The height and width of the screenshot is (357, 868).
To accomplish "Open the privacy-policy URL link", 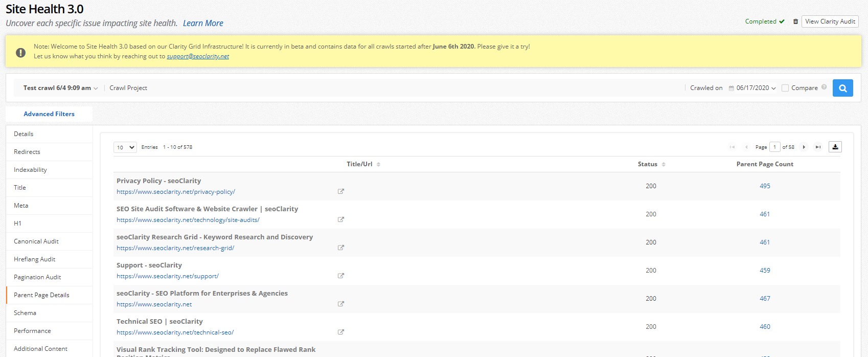I will click(x=176, y=192).
